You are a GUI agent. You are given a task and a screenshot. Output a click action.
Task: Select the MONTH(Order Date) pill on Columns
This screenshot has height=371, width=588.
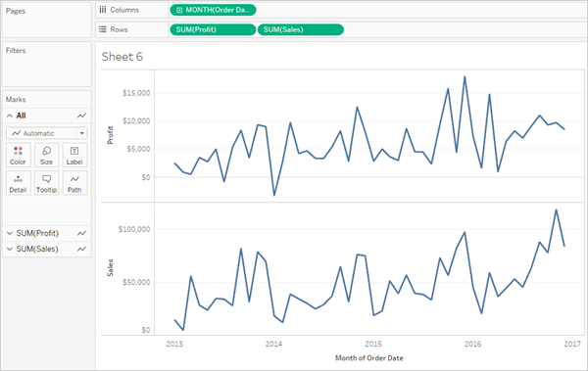(x=213, y=10)
